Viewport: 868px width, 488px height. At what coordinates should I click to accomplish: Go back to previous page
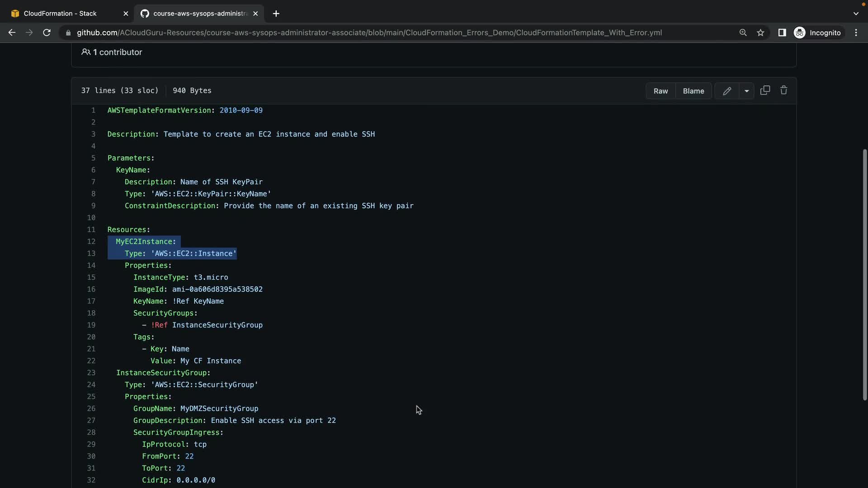(x=12, y=33)
